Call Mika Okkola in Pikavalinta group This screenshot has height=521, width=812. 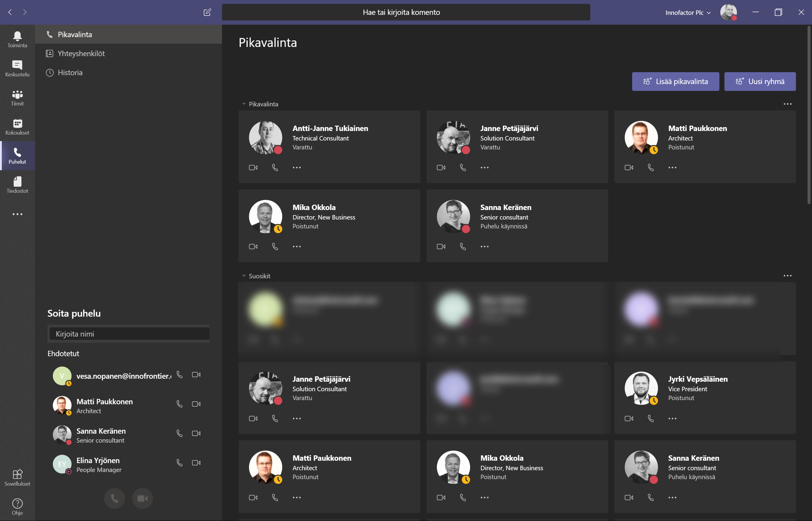(275, 247)
